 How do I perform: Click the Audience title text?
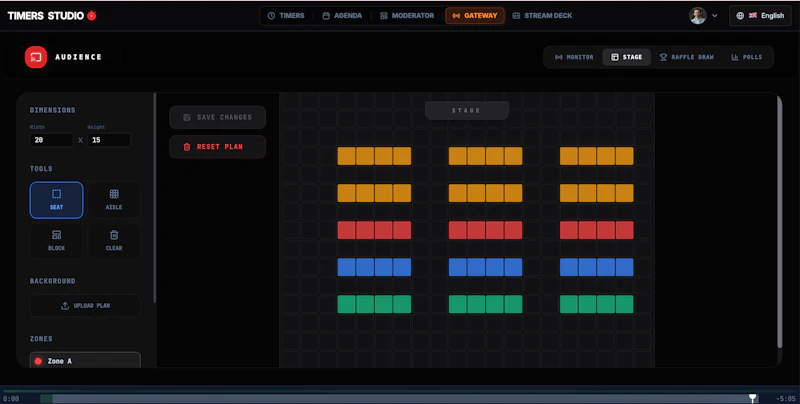[x=78, y=57]
